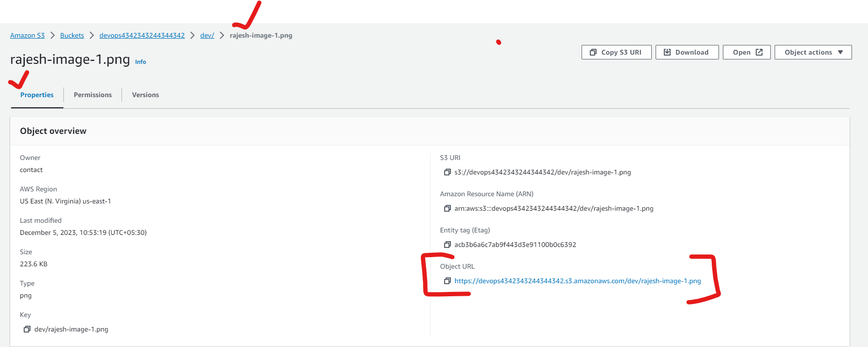Switch to the Versions tab
Image resolution: width=868 pixels, height=347 pixels.
(146, 95)
